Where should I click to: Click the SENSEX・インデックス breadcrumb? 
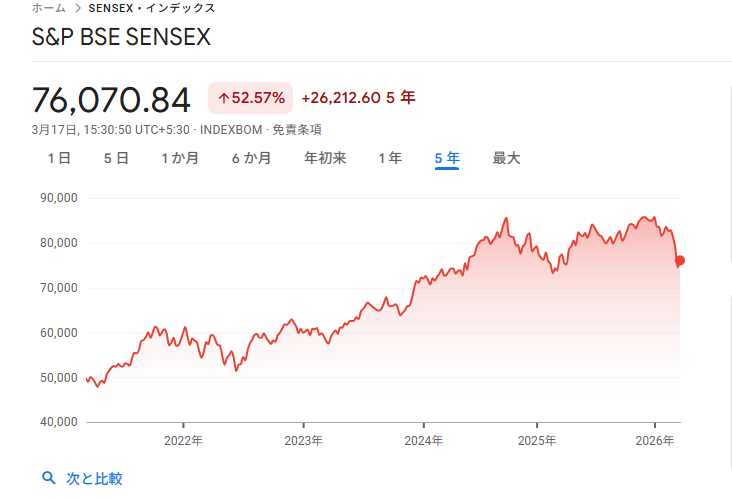coord(152,8)
